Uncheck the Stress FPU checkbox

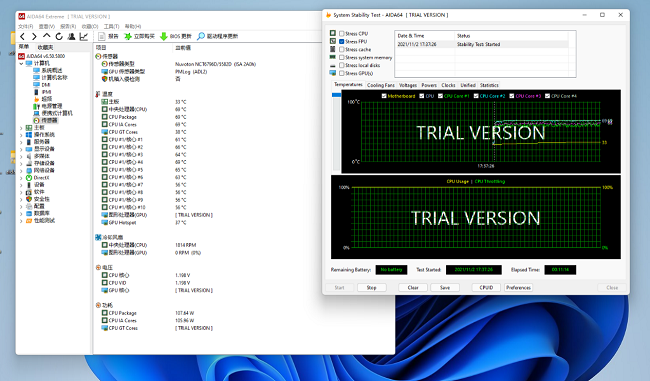[342, 41]
